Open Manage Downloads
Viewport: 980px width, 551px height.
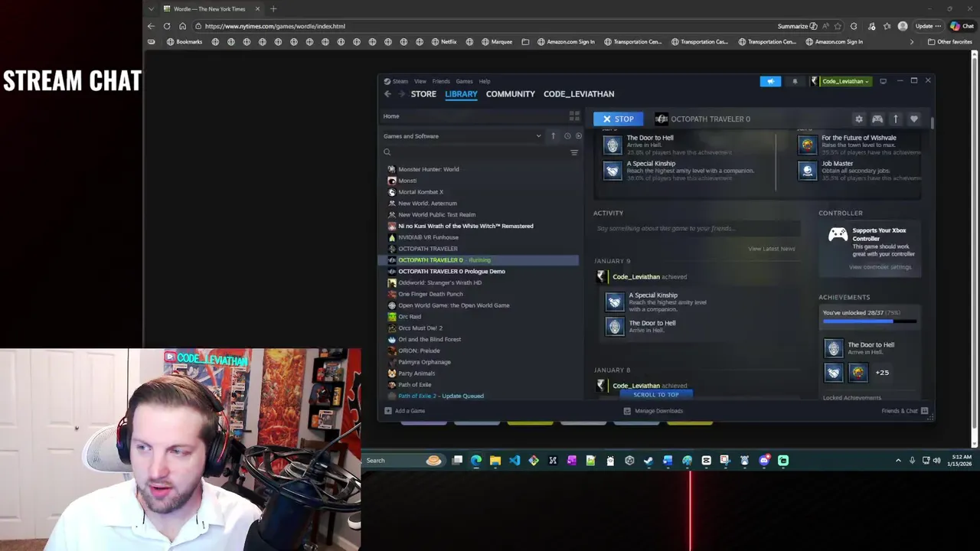[653, 411]
